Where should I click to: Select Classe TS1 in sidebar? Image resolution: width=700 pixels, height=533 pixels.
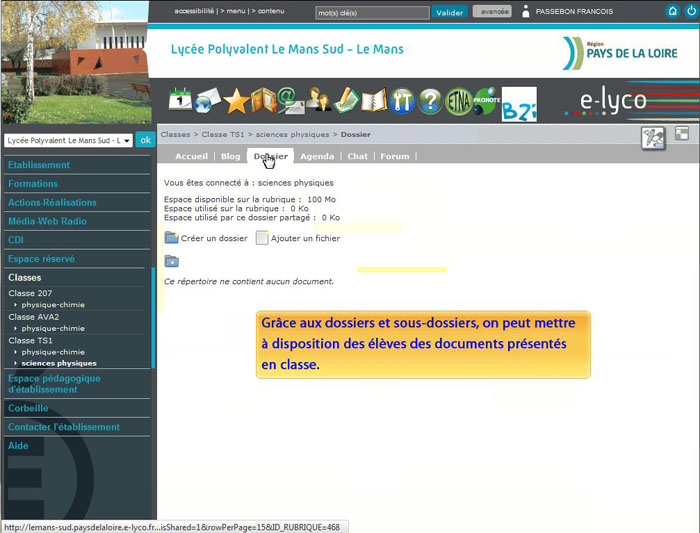[30, 341]
